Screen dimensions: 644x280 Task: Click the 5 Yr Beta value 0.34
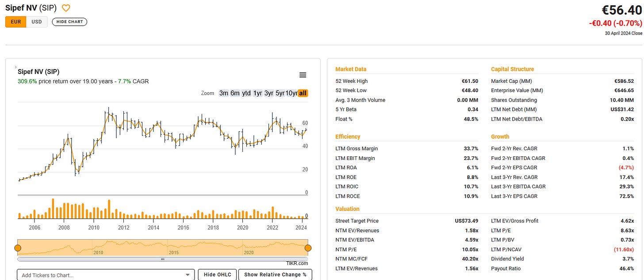coord(473,109)
